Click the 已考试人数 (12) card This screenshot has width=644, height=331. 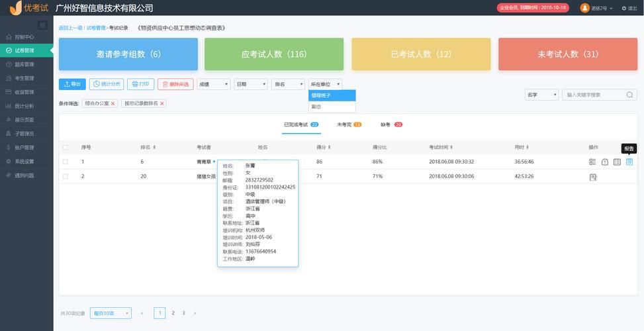click(421, 54)
